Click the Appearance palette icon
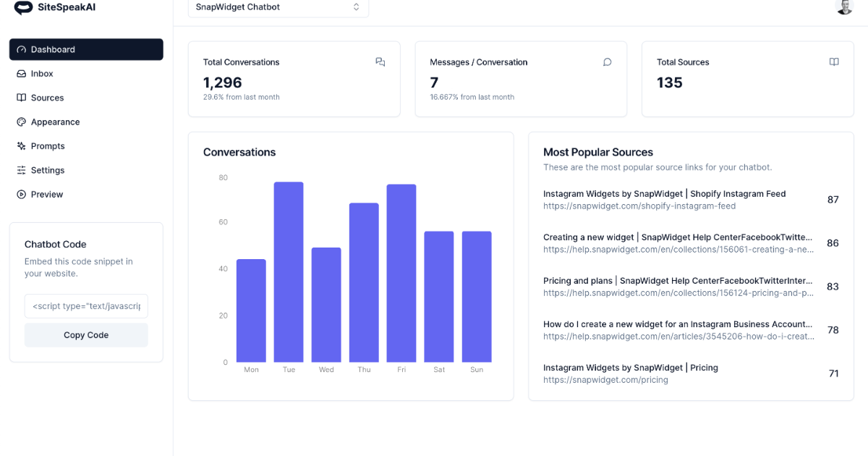868x456 pixels. point(22,122)
